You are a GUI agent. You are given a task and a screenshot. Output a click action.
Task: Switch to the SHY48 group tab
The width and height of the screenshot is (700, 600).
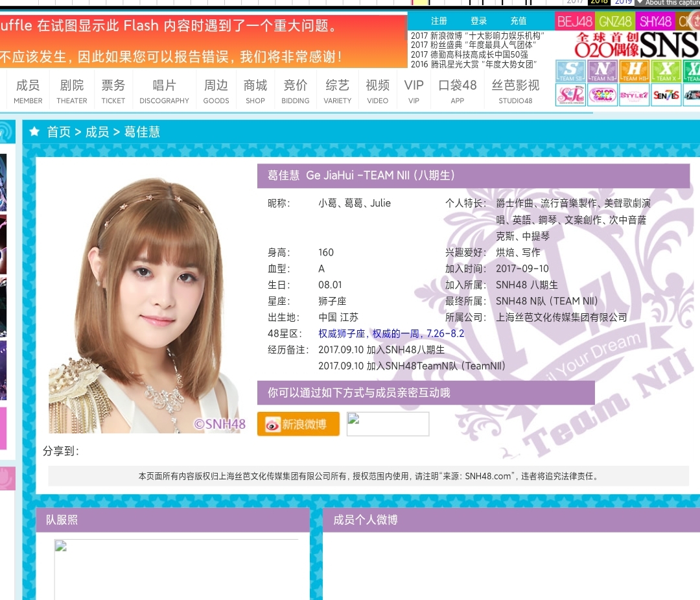click(655, 21)
